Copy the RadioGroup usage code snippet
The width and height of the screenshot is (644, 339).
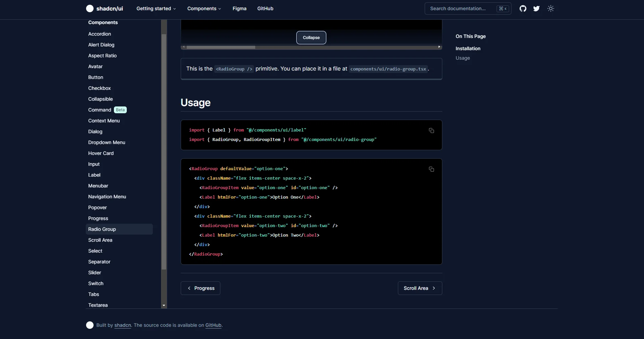(x=431, y=169)
